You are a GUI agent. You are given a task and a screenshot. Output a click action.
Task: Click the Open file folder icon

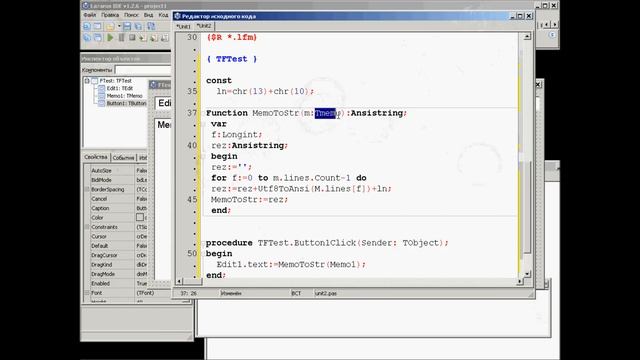pos(110,27)
